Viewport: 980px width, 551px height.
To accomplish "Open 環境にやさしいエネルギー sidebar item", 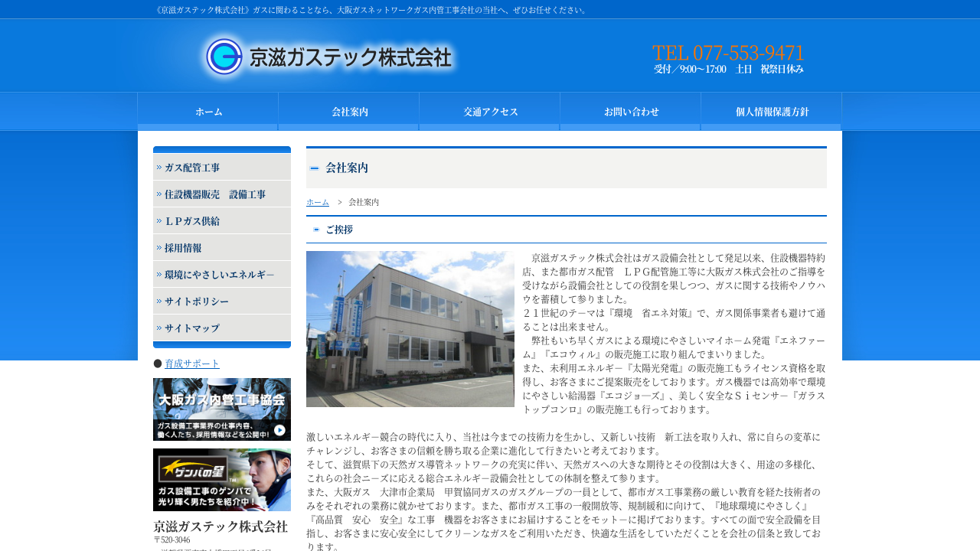I will tap(222, 275).
